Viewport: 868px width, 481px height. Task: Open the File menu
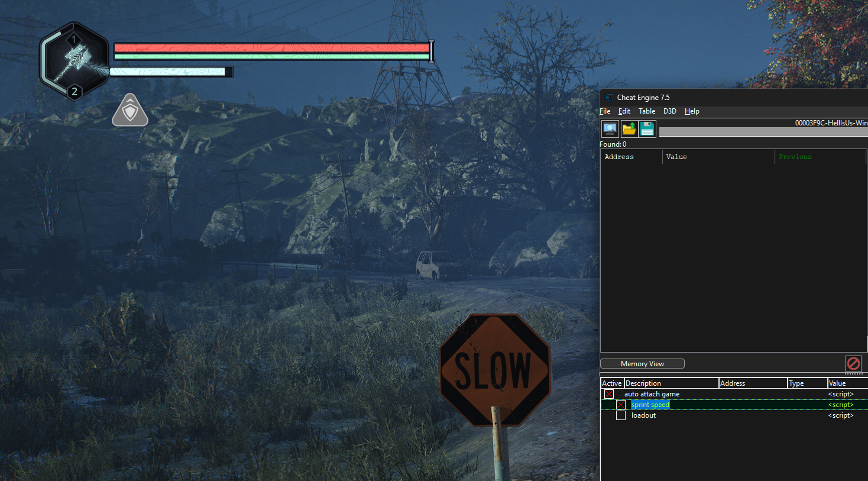point(605,111)
